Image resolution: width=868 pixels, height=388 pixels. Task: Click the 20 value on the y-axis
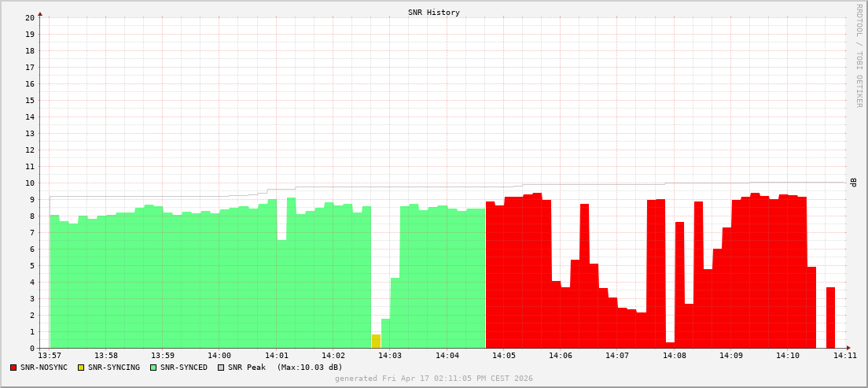pyautogui.click(x=29, y=17)
